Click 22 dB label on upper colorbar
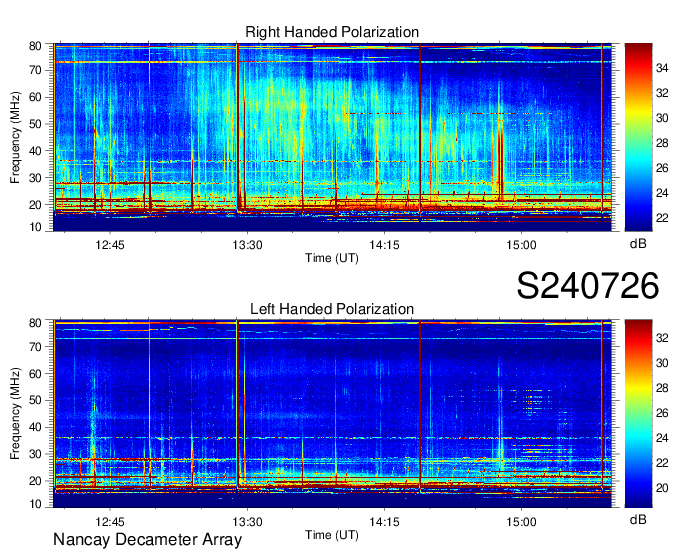680x552 pixels. coord(662,218)
